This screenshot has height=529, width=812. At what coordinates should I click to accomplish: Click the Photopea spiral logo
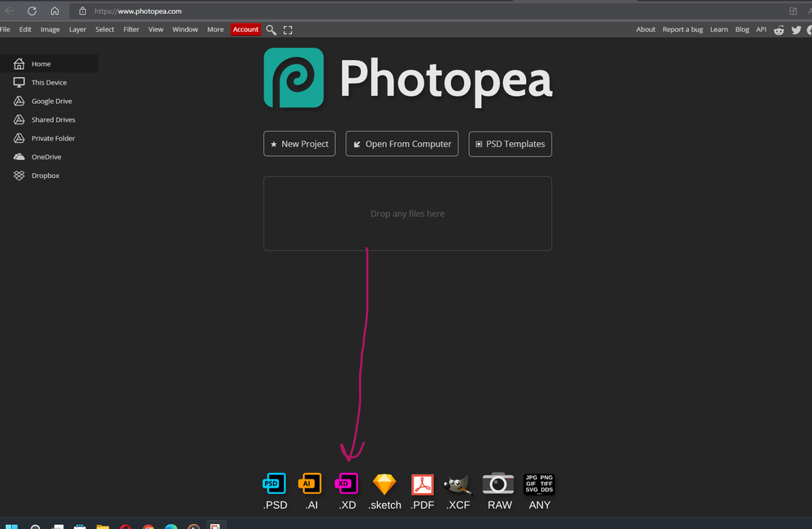pos(293,78)
